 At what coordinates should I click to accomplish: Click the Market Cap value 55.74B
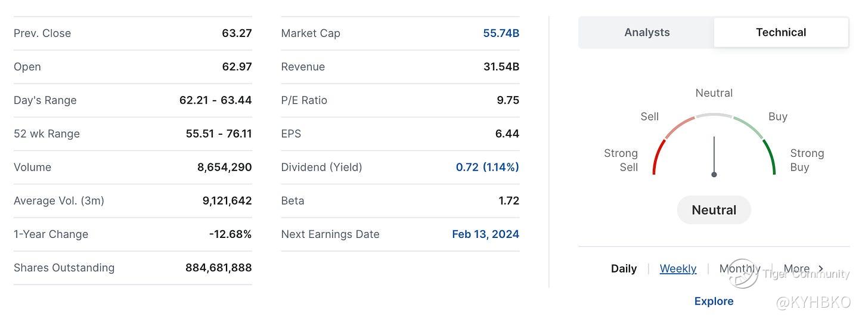(501, 33)
